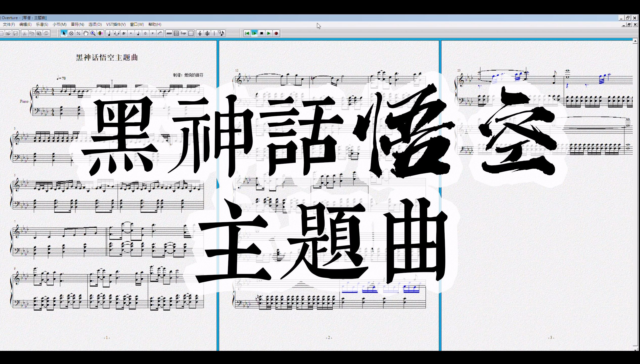Click the score title 黑神话悟空主题曲 text

pyautogui.click(x=107, y=58)
